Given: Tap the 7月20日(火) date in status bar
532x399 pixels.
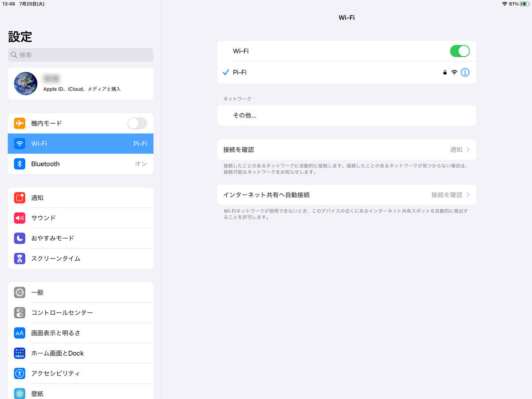Looking at the screenshot, I should [32, 4].
